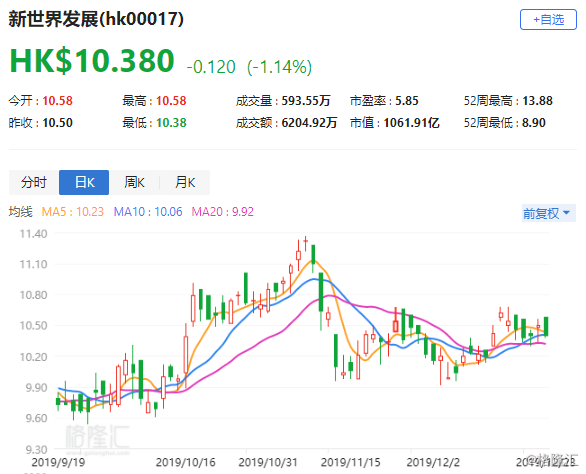Viewport: 586px width, 474px height.
Task: Click the 市值 value 1061.91亿
Action: (411, 123)
